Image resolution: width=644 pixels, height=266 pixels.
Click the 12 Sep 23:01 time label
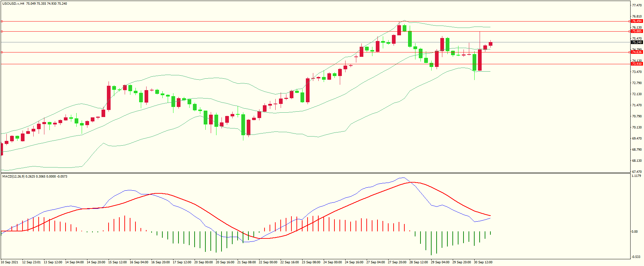[x=31, y=262]
